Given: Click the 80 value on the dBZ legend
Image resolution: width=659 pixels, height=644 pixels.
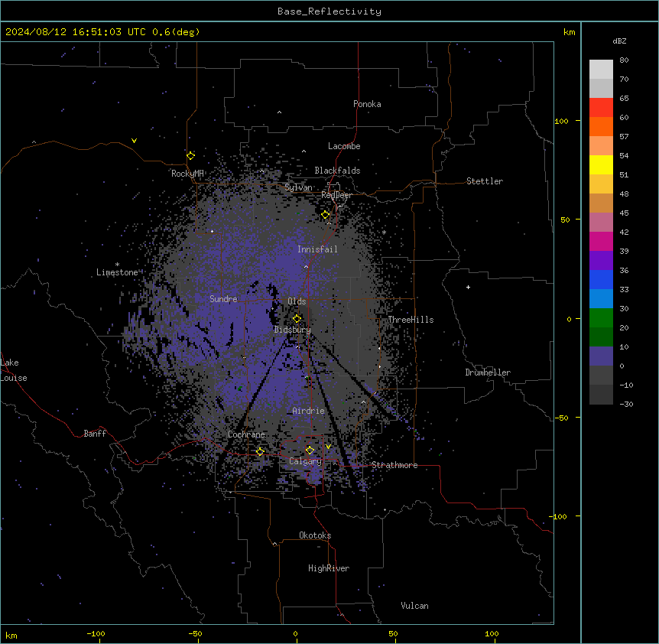Looking at the screenshot, I should coord(624,60).
